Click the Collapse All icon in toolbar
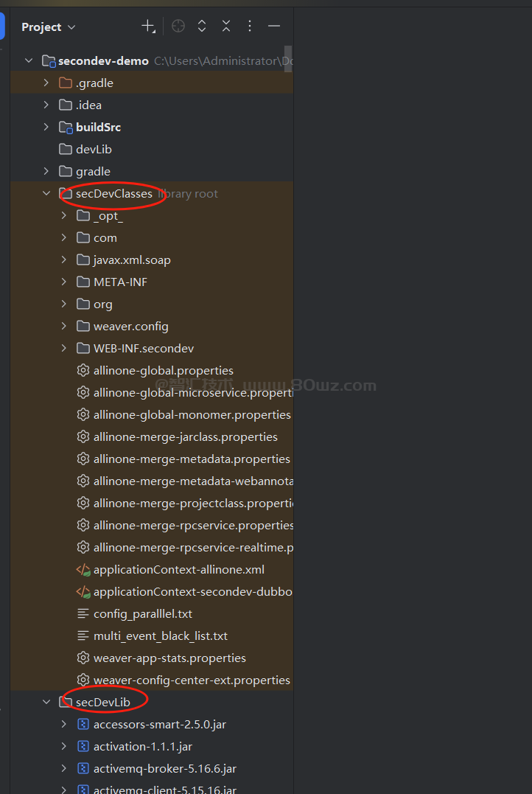Viewport: 532px width, 794px height. point(226,27)
